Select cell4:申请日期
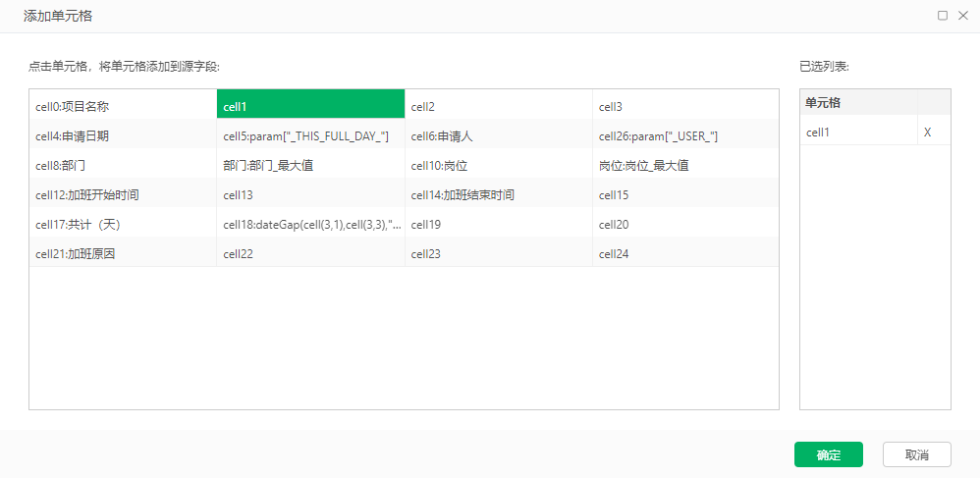This screenshot has width=980, height=478. click(x=123, y=135)
